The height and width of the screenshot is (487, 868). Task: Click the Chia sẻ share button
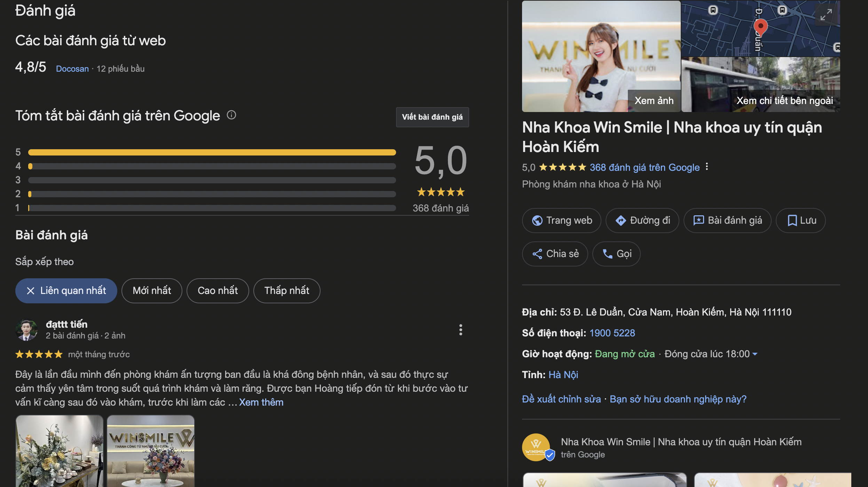[555, 254]
